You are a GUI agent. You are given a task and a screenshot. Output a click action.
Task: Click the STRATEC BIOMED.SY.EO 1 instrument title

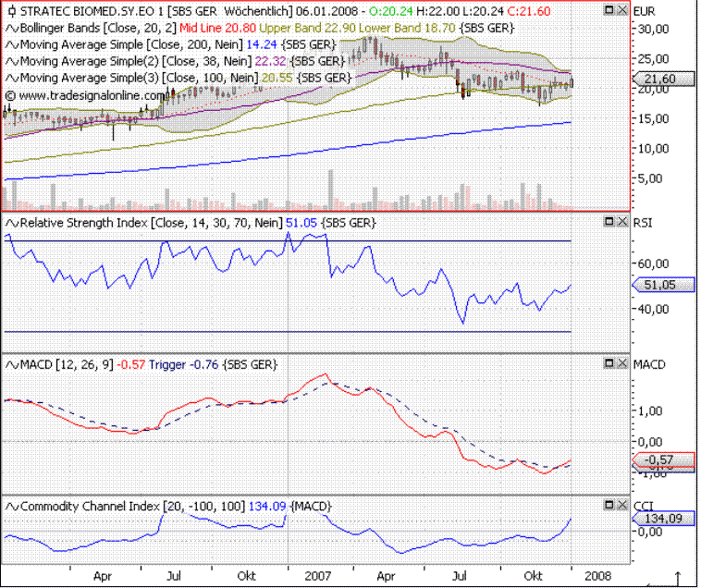(92, 11)
